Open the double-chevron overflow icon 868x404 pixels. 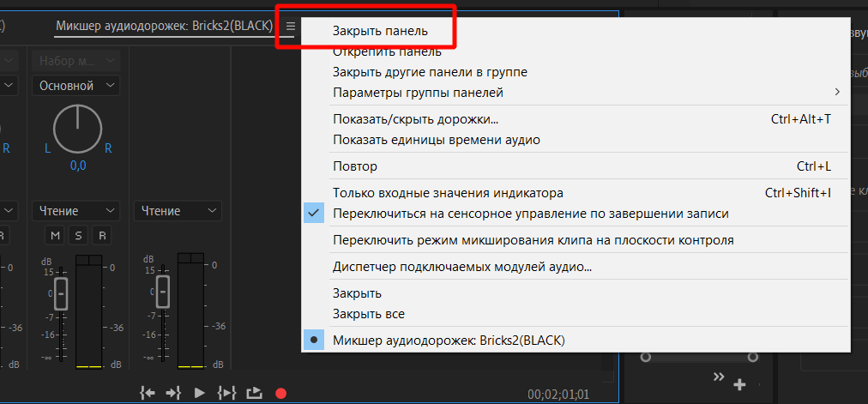point(719,377)
